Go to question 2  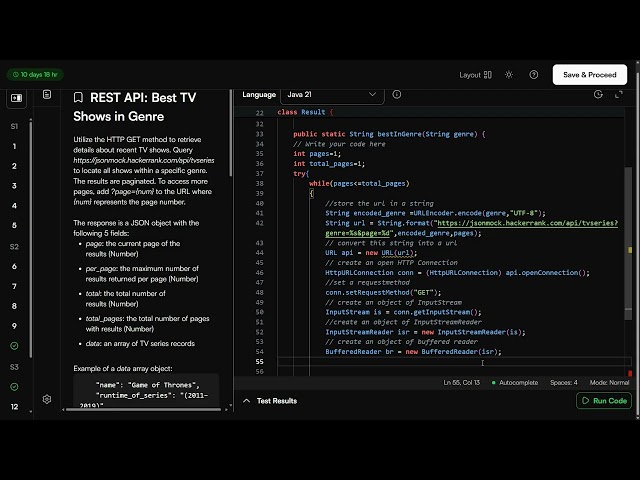14,166
